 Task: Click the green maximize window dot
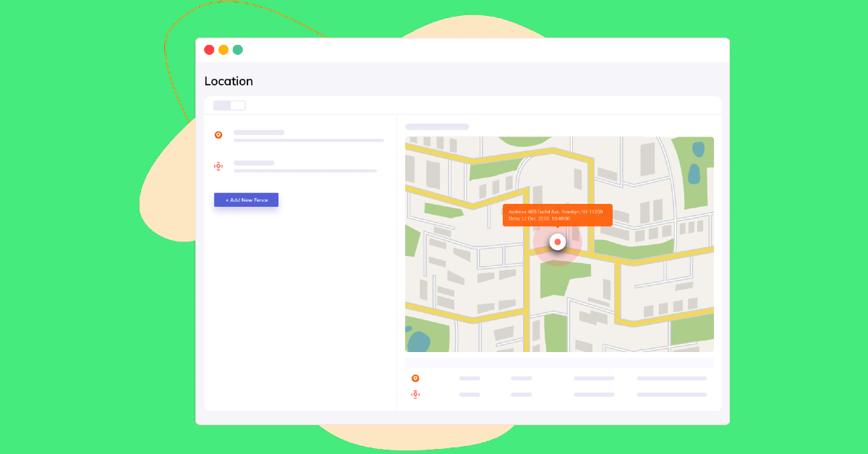(x=238, y=50)
